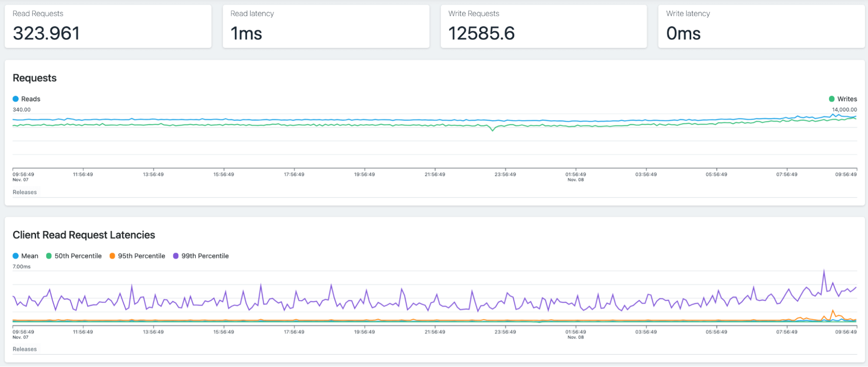This screenshot has height=367, width=868.
Task: Click the blue Mean legend dot
Action: tap(16, 256)
